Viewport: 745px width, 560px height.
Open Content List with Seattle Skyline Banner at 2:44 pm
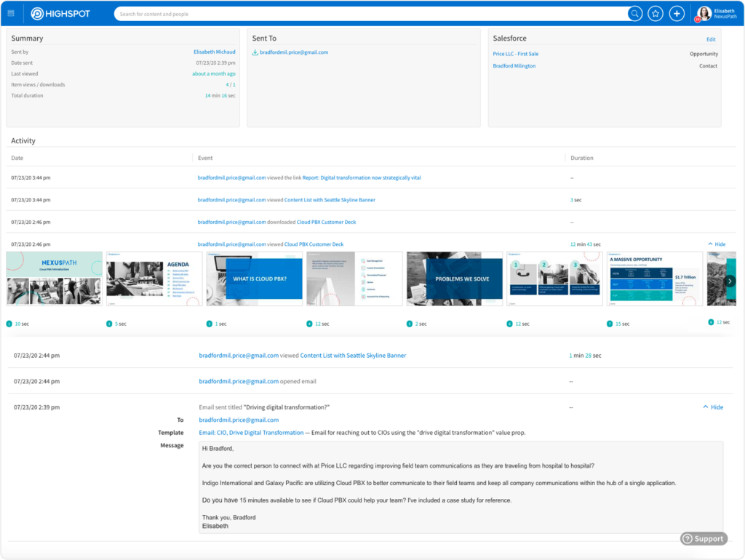point(353,356)
